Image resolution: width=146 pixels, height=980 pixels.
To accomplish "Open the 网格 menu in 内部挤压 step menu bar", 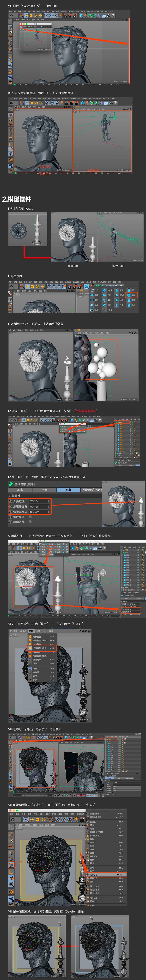I will 42,814.
